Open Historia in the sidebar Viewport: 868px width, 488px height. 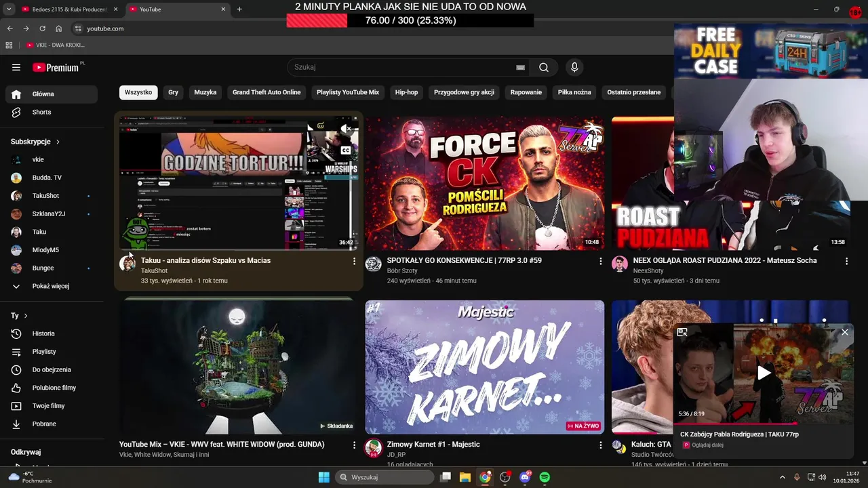pos(52,333)
